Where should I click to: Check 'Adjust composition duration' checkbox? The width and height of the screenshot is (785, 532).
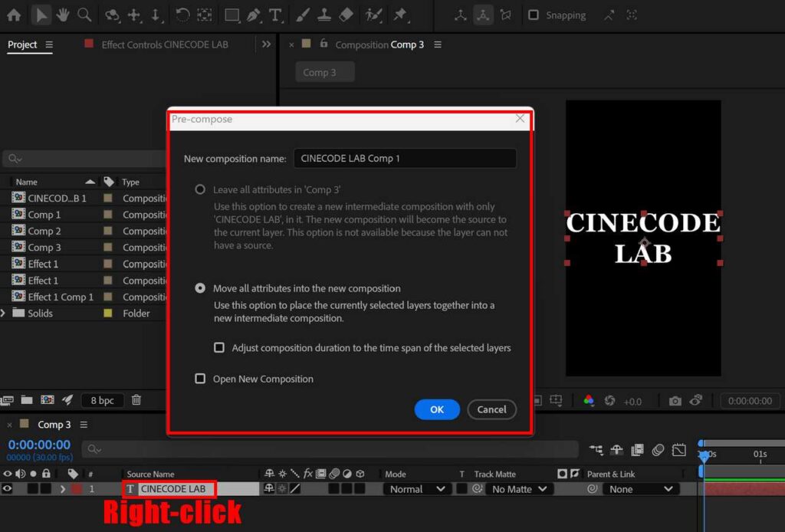click(218, 347)
